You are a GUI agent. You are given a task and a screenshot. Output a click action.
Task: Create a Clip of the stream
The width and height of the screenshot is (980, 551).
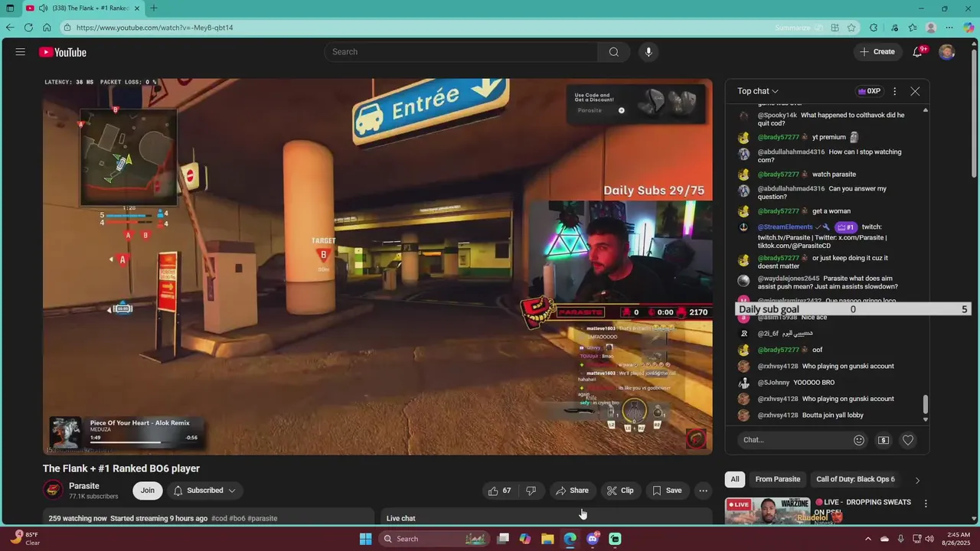[x=620, y=491]
